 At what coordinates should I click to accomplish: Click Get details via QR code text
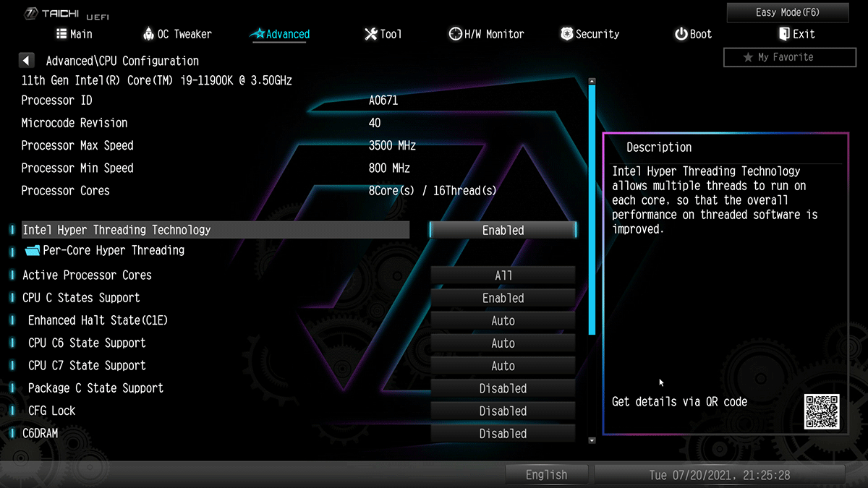(679, 401)
